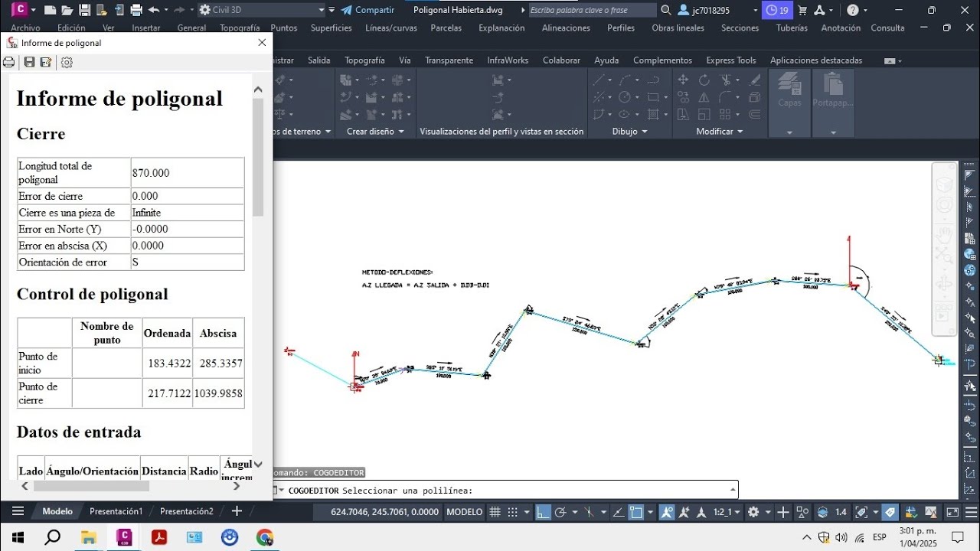This screenshot has height=551, width=980.
Task: Click the Save diskette icon in title bar
Action: click(85, 10)
